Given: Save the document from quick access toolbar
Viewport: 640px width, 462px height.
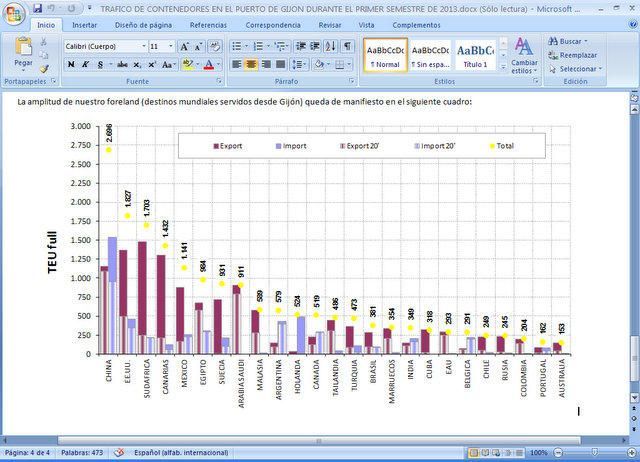Looking at the screenshot, I should pyautogui.click(x=38, y=8).
